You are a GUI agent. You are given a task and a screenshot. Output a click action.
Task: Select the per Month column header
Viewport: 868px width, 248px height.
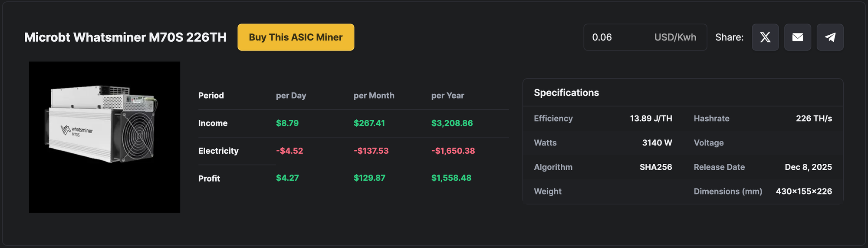(374, 96)
